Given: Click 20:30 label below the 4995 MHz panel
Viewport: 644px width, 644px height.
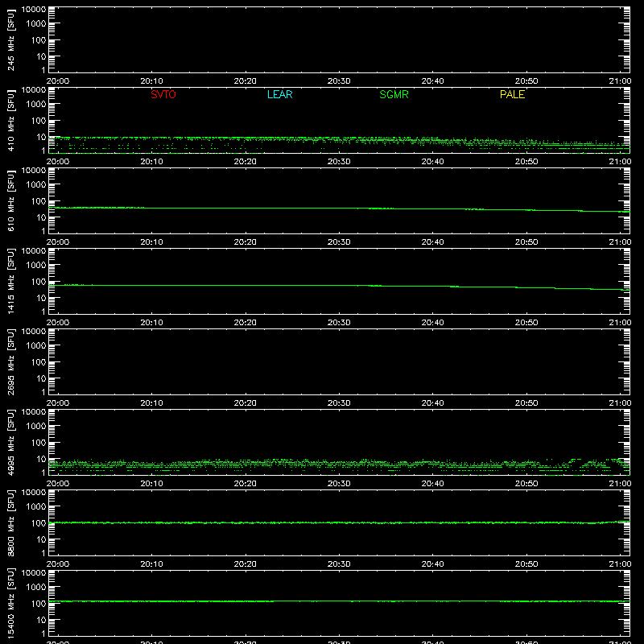Looking at the screenshot, I should pos(339,484).
